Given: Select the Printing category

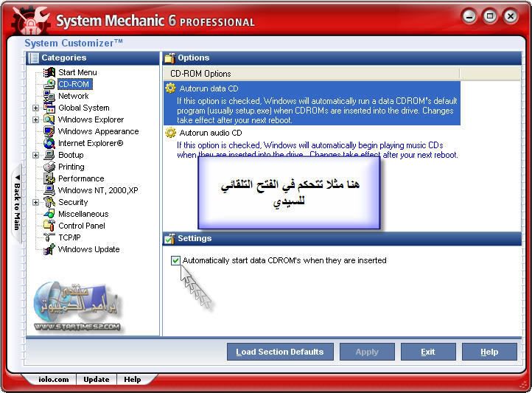Looking at the screenshot, I should (71, 167).
